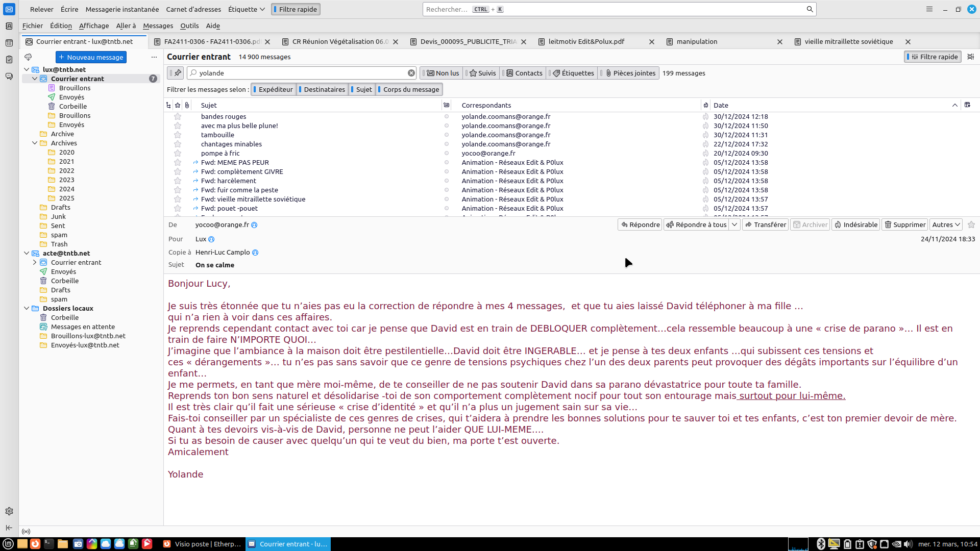Click the Transférer button
This screenshot has width=980, height=551.
pyautogui.click(x=765, y=224)
